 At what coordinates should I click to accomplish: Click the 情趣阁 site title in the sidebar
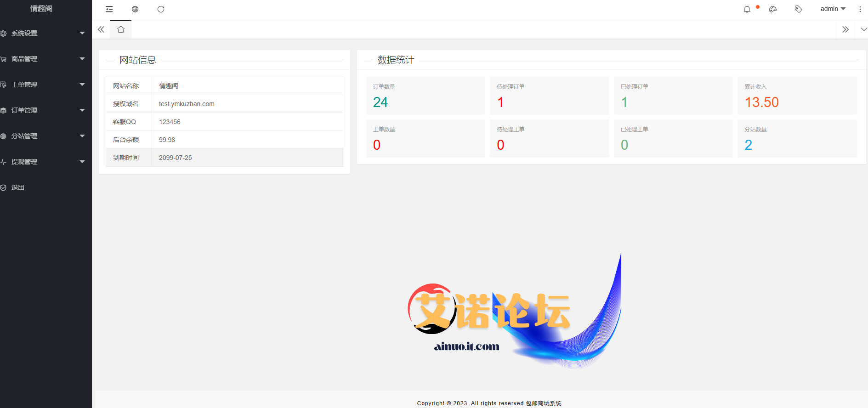[x=41, y=9]
